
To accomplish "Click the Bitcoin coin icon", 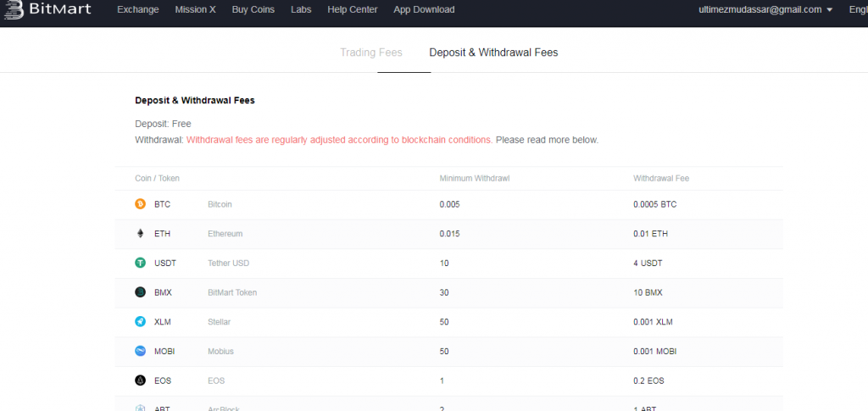I will click(140, 204).
